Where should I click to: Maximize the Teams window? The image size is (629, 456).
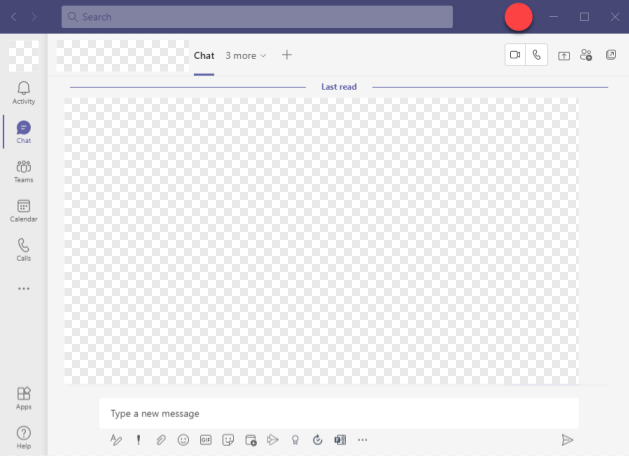[x=584, y=17]
